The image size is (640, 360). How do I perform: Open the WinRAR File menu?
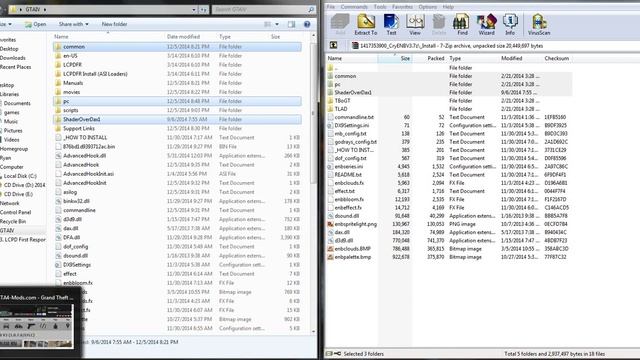point(331,7)
